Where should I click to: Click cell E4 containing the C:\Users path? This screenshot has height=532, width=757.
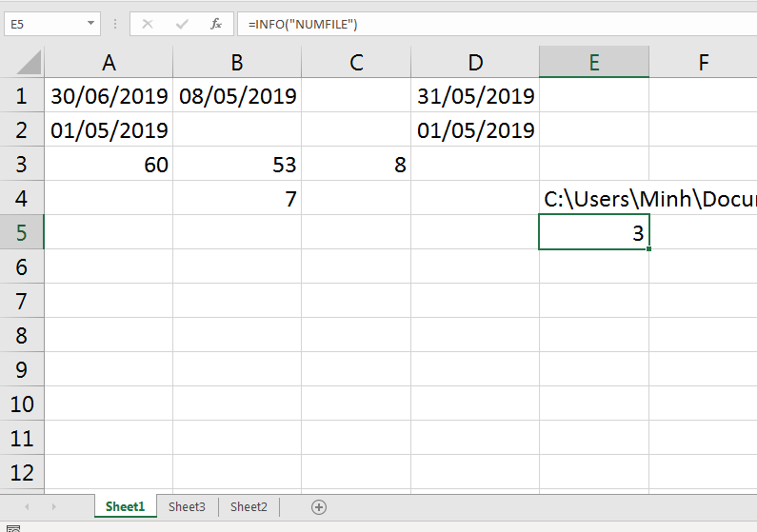pos(594,198)
